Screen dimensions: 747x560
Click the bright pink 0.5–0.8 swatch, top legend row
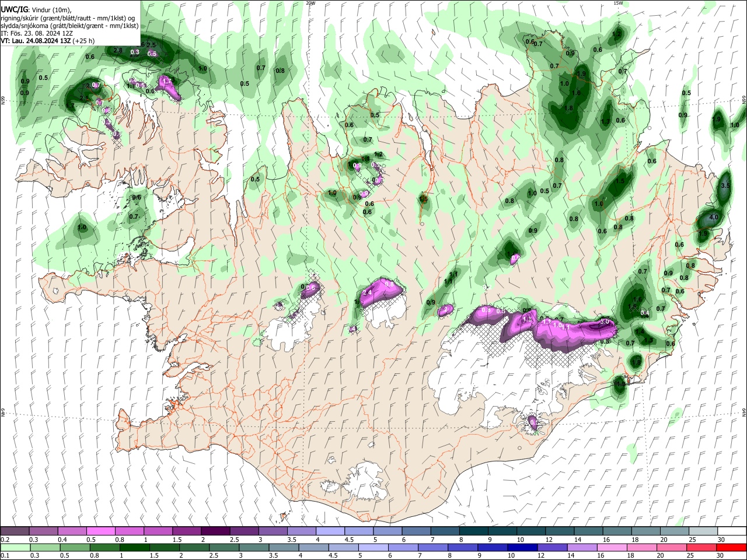pyautogui.click(x=100, y=531)
